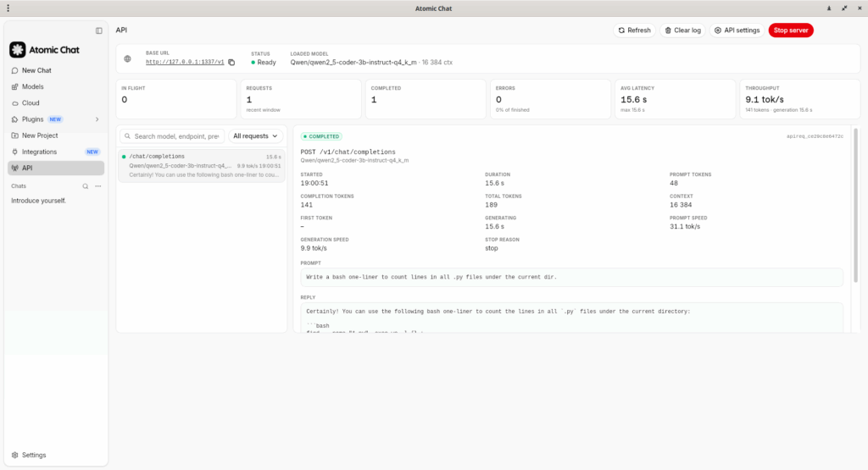Expand the Plugins chevron arrow

pos(97,119)
